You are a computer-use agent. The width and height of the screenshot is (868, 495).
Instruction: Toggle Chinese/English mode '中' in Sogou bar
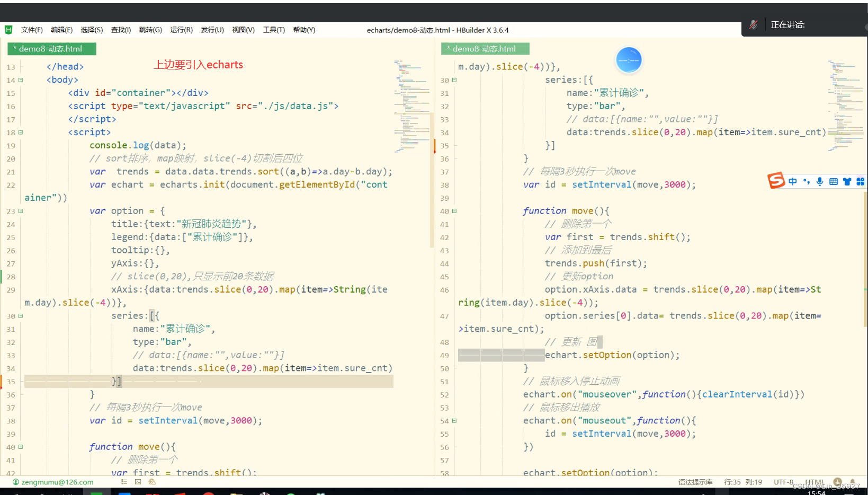pyautogui.click(x=792, y=181)
